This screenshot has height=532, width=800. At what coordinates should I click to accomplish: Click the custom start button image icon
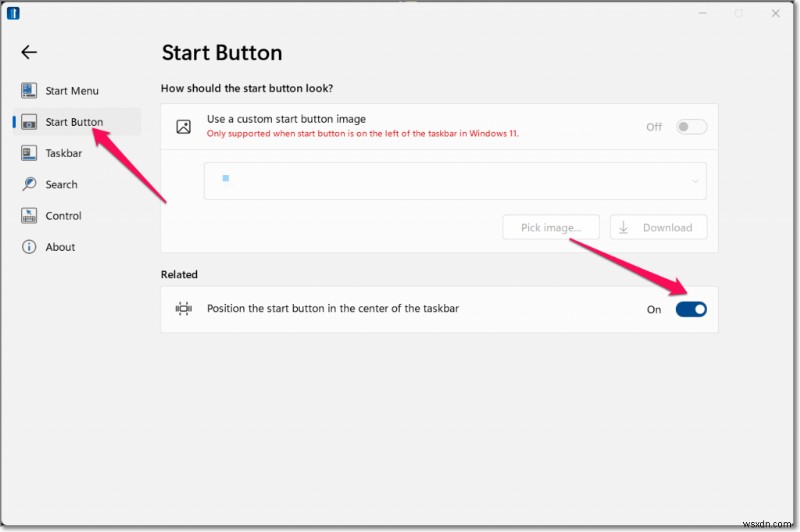183,127
